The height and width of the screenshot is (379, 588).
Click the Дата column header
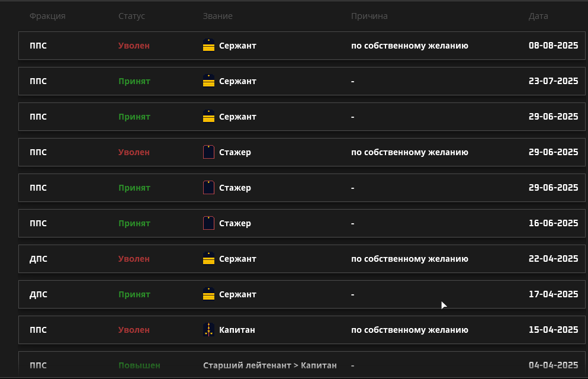click(538, 16)
